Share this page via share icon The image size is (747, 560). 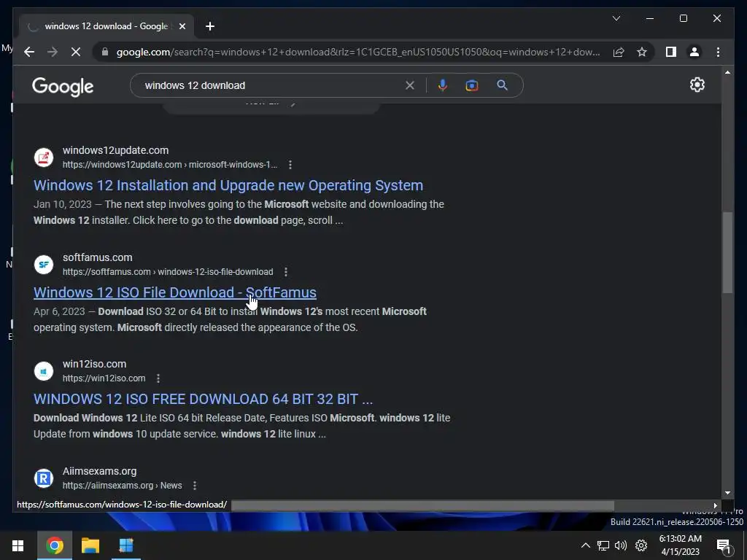pos(619,52)
